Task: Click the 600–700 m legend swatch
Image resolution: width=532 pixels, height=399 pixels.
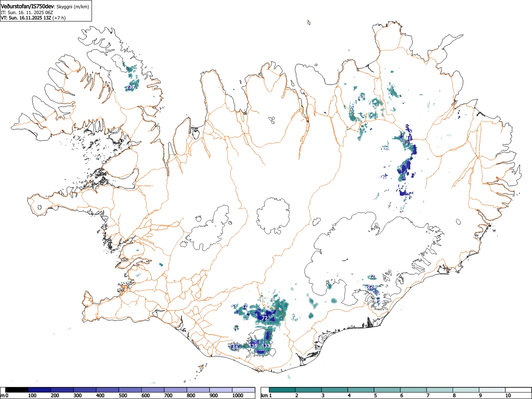Action: 153,390
